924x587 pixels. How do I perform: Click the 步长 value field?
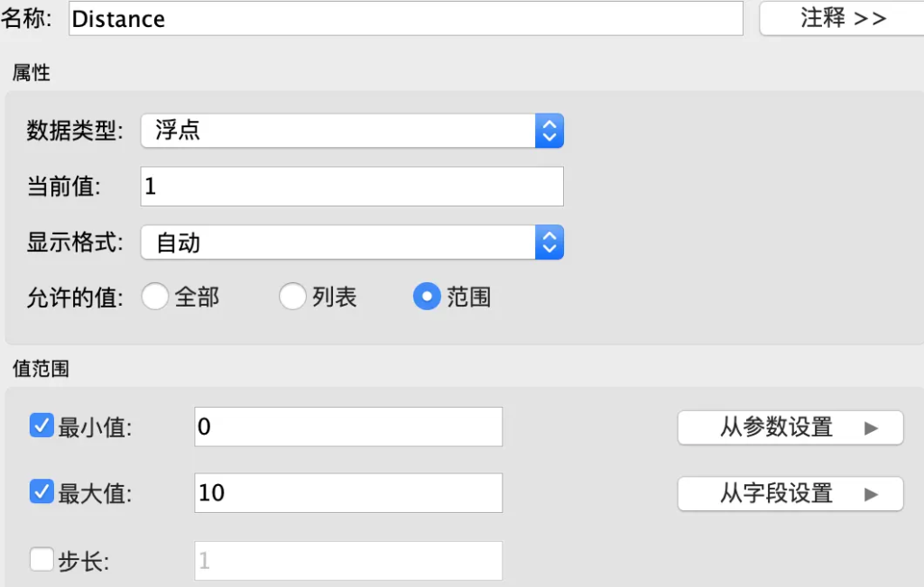tap(348, 561)
